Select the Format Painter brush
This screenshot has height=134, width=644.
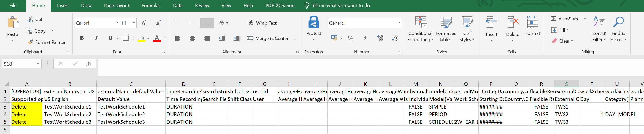(30, 42)
